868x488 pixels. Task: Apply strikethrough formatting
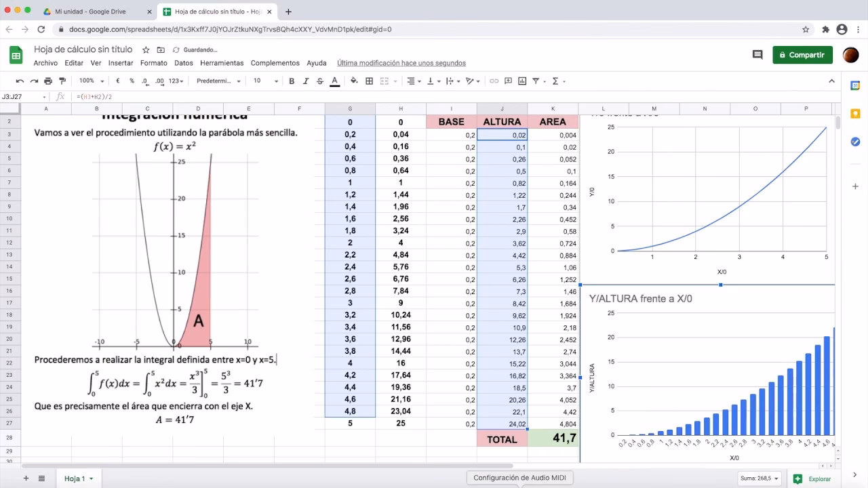[x=319, y=81]
